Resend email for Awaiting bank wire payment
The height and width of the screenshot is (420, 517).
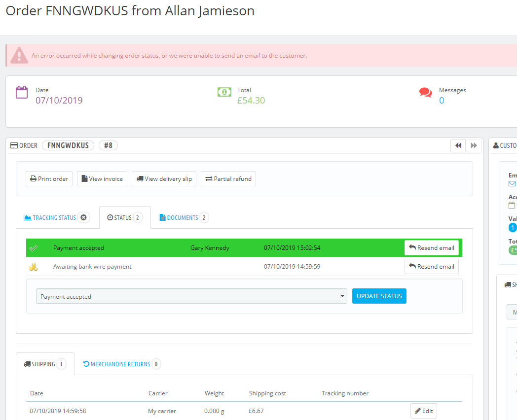pos(432,267)
